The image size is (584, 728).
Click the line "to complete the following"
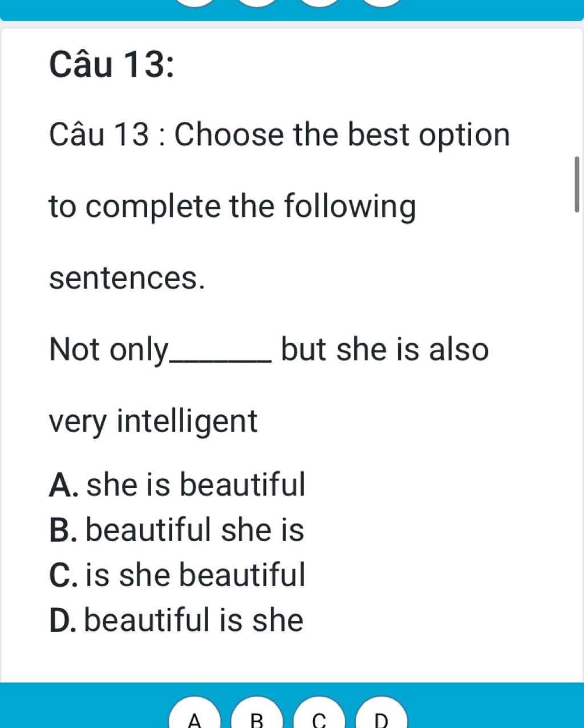click(x=233, y=206)
